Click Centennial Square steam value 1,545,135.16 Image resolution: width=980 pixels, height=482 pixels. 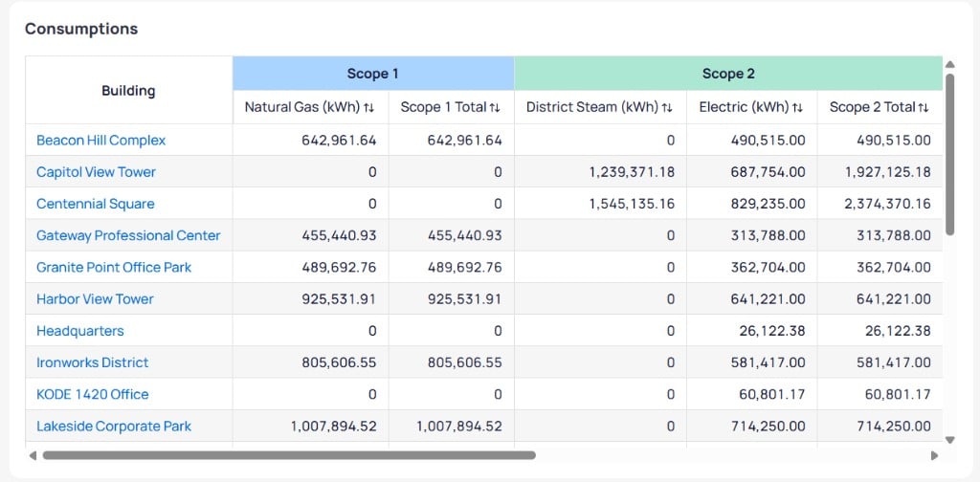pyautogui.click(x=632, y=204)
